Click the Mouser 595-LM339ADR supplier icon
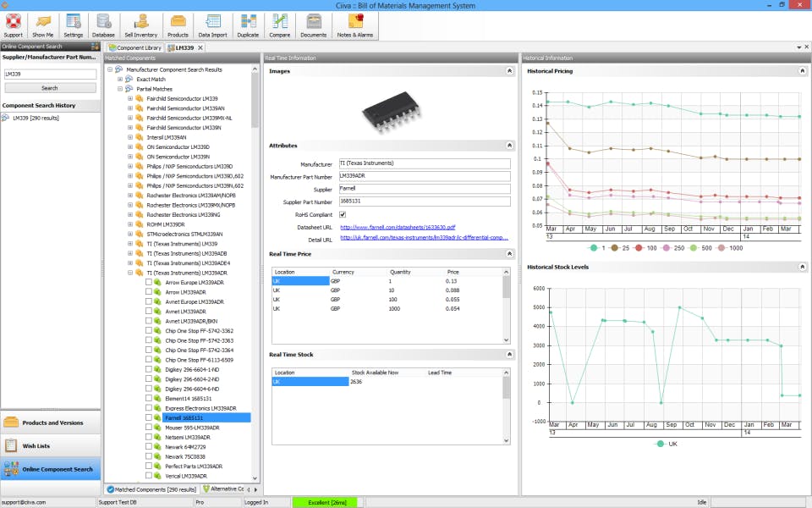812x508 pixels. (157, 428)
